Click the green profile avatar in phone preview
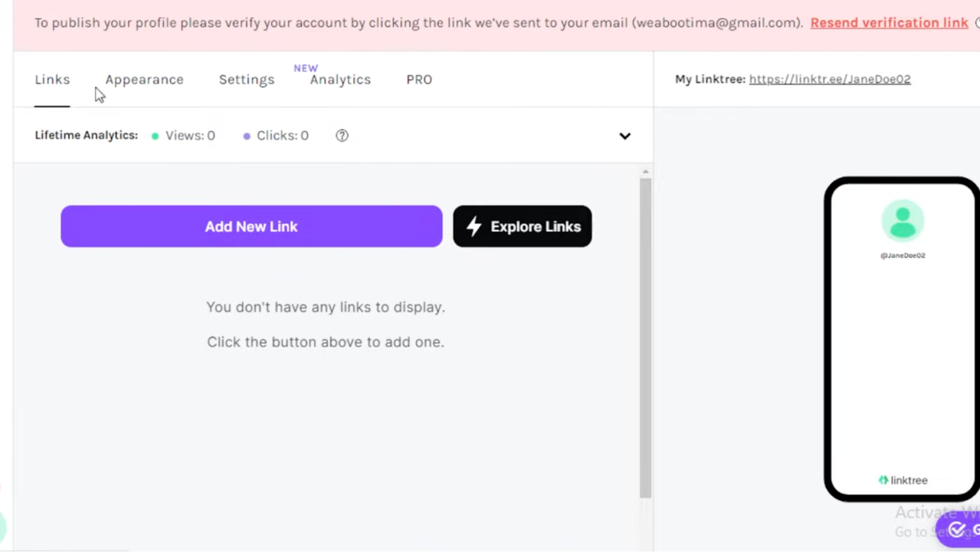 click(902, 221)
